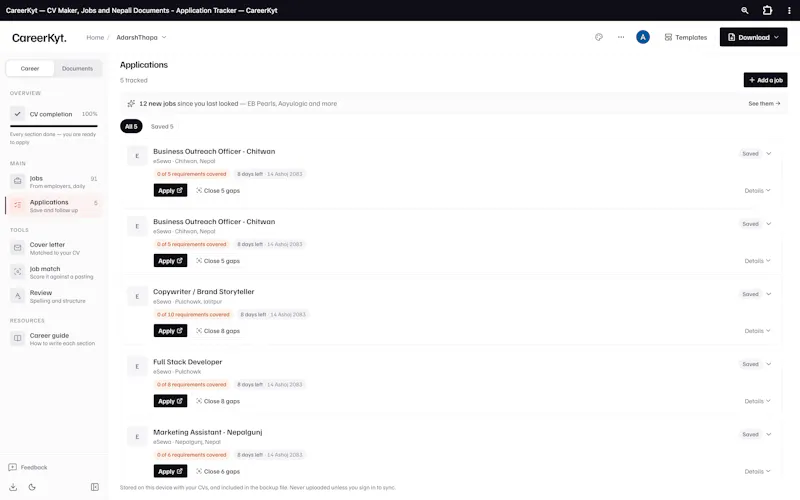Image resolution: width=800 pixels, height=500 pixels.
Task: Click the Feedback speech bubble icon
Action: (13, 467)
